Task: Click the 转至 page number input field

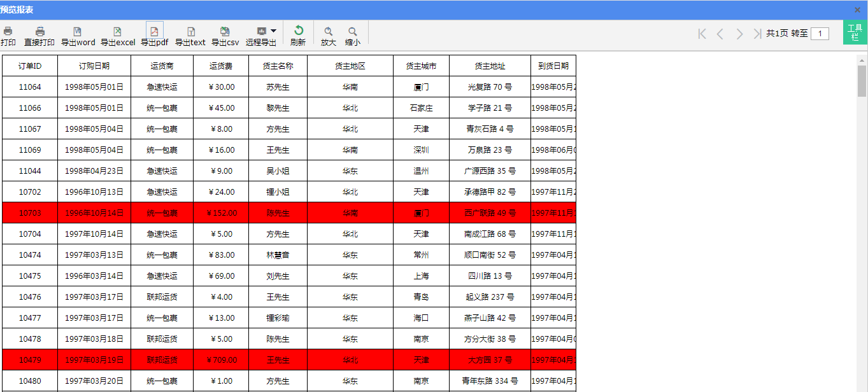Action: (820, 34)
